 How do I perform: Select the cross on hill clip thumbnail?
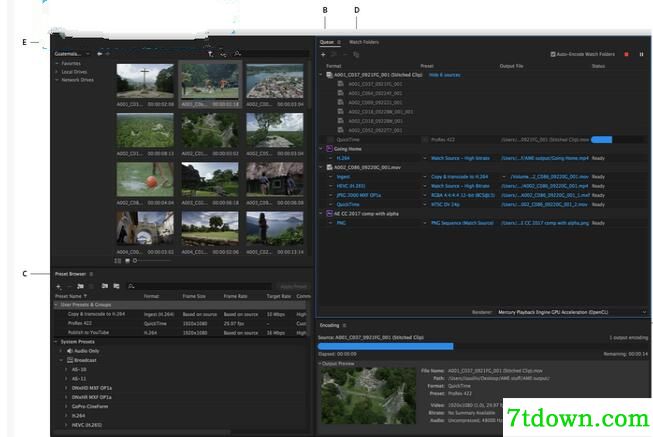[x=145, y=80]
